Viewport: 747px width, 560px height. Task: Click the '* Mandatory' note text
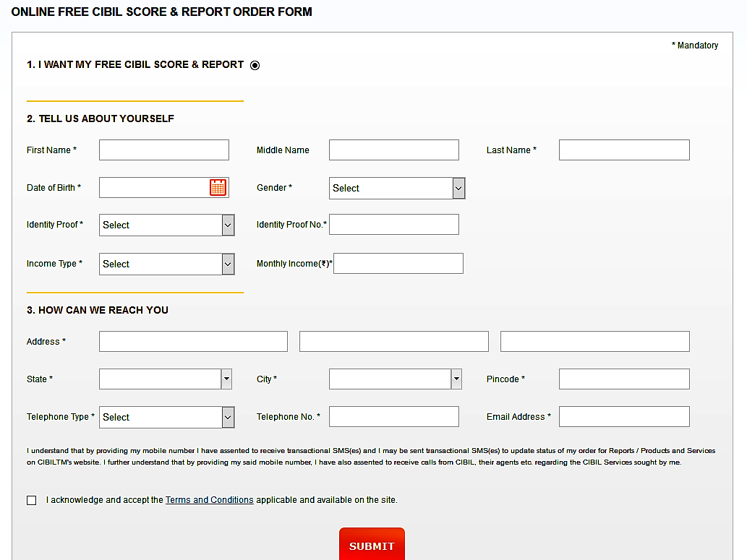(695, 46)
